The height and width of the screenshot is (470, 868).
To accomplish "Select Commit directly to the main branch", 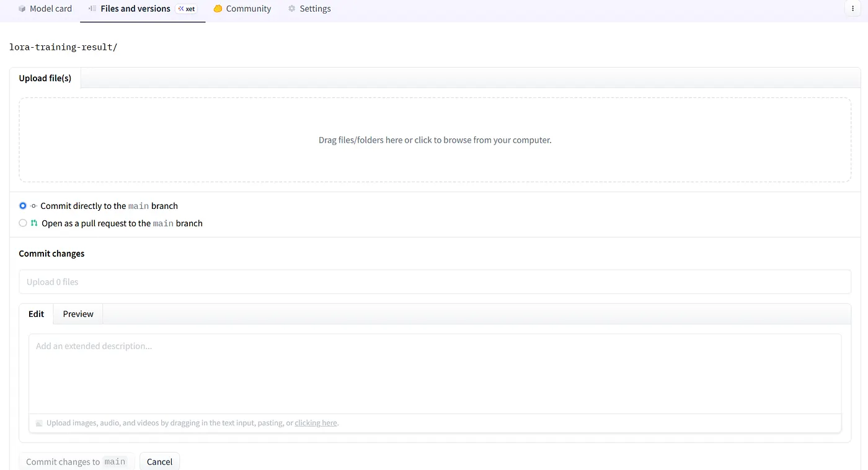I will 23,206.
